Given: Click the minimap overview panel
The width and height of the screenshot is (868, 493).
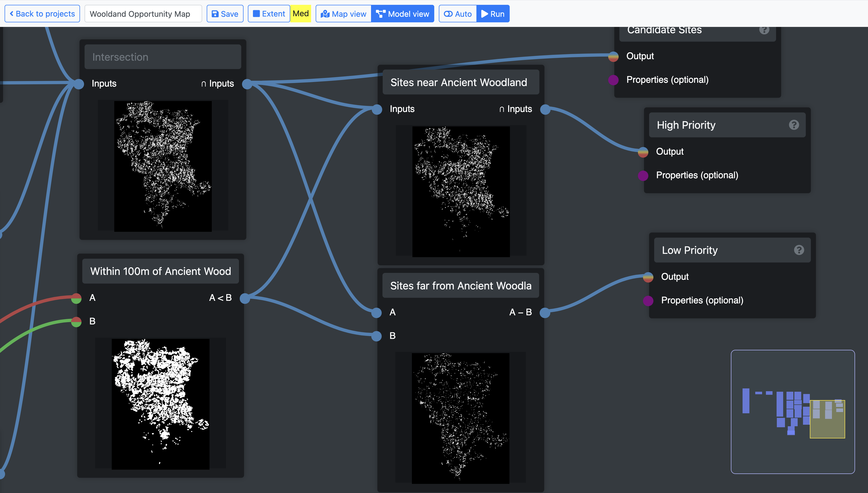Looking at the screenshot, I should (793, 412).
